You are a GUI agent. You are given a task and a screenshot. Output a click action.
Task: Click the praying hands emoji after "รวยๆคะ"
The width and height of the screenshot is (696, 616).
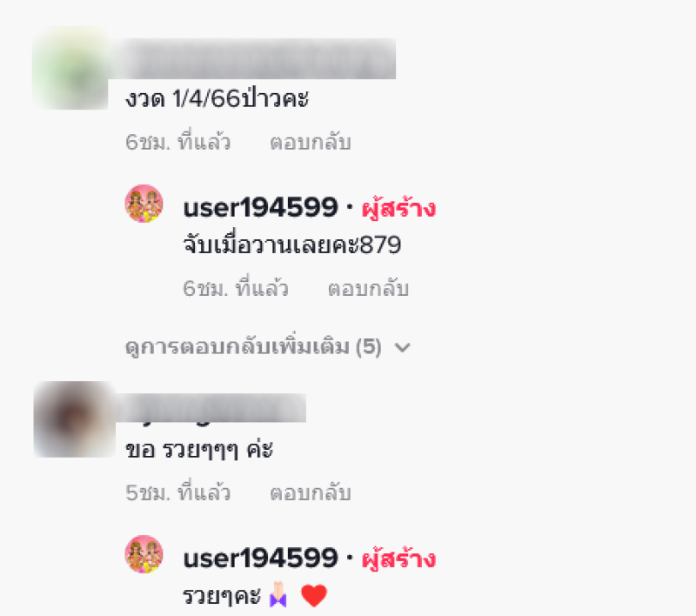pyautogui.click(x=278, y=595)
